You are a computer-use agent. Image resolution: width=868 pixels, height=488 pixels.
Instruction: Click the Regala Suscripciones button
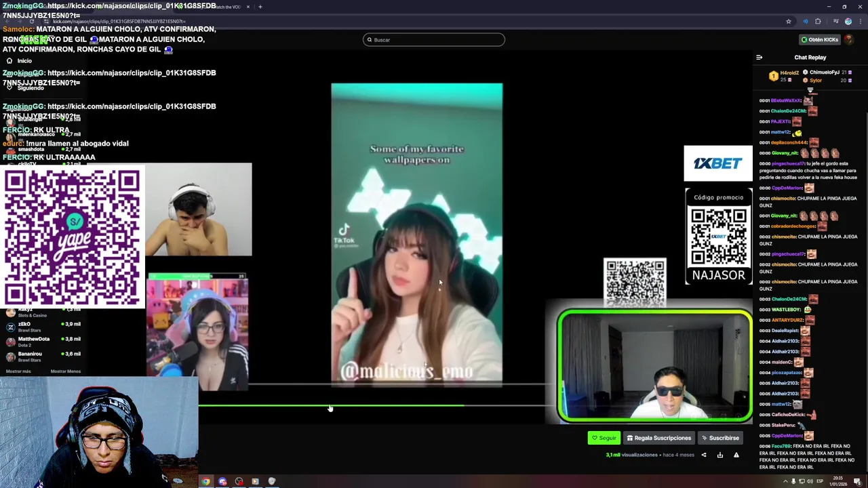click(659, 438)
